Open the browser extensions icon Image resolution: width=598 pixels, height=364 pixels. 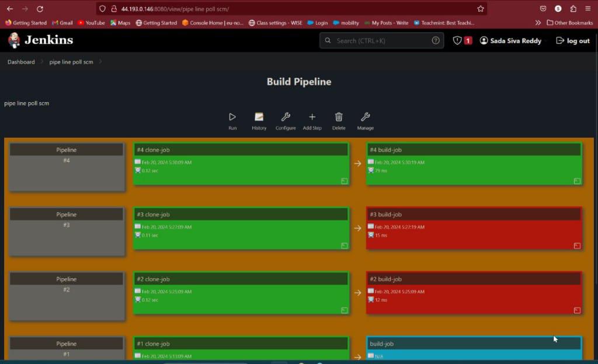(x=573, y=9)
